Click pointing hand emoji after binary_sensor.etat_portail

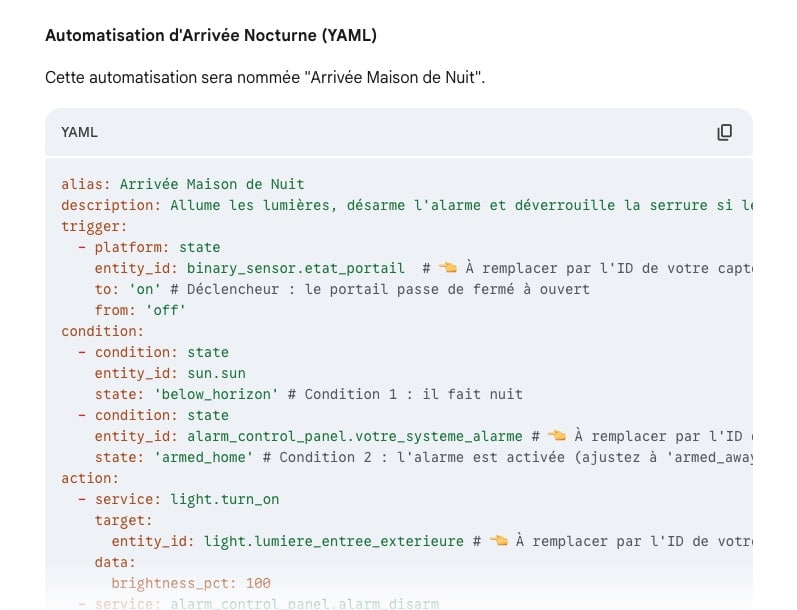pyautogui.click(x=446, y=268)
